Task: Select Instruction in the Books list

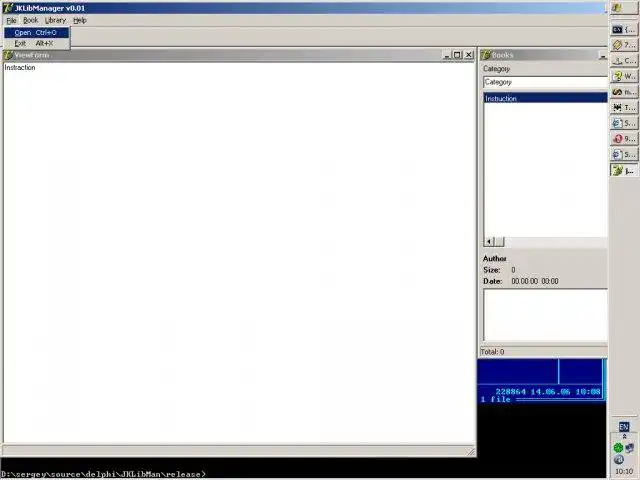Action: pos(545,98)
